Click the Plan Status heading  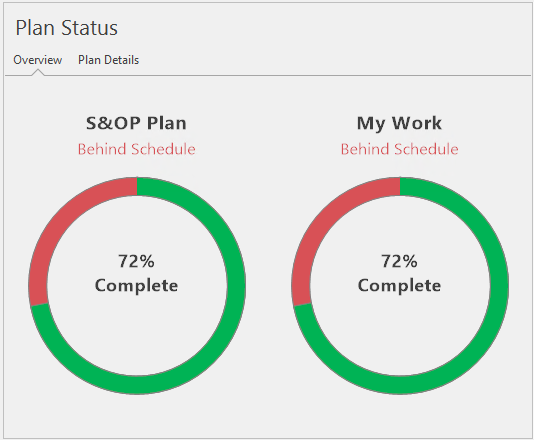67,28
